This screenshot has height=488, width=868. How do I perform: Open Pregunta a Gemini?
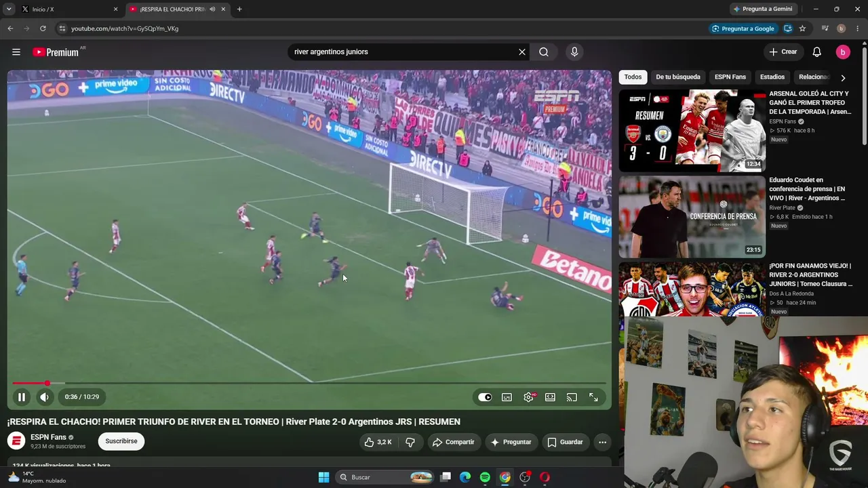pyautogui.click(x=762, y=9)
